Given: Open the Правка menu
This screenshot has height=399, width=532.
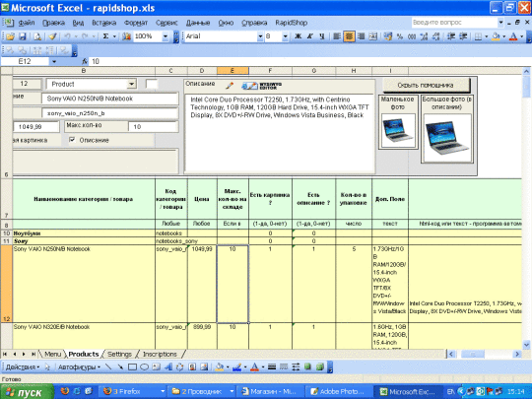Looking at the screenshot, I should 53,23.
